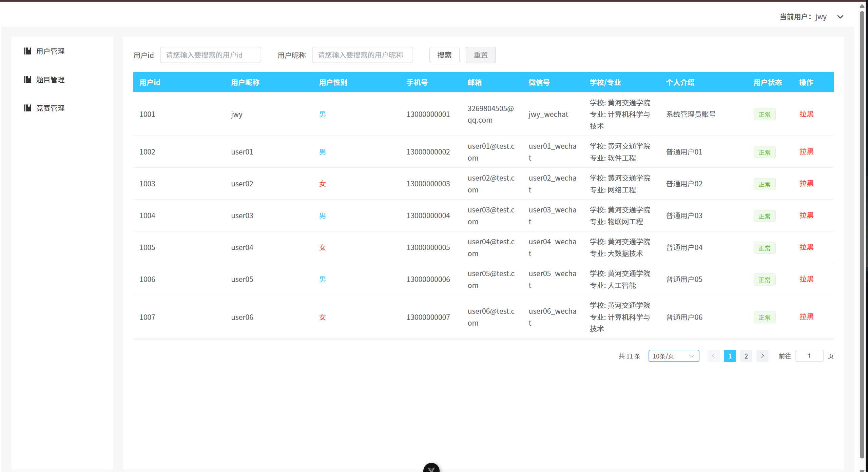Focus the 用户昵称 search input
Image resolution: width=868 pixels, height=472 pixels.
[x=362, y=55]
